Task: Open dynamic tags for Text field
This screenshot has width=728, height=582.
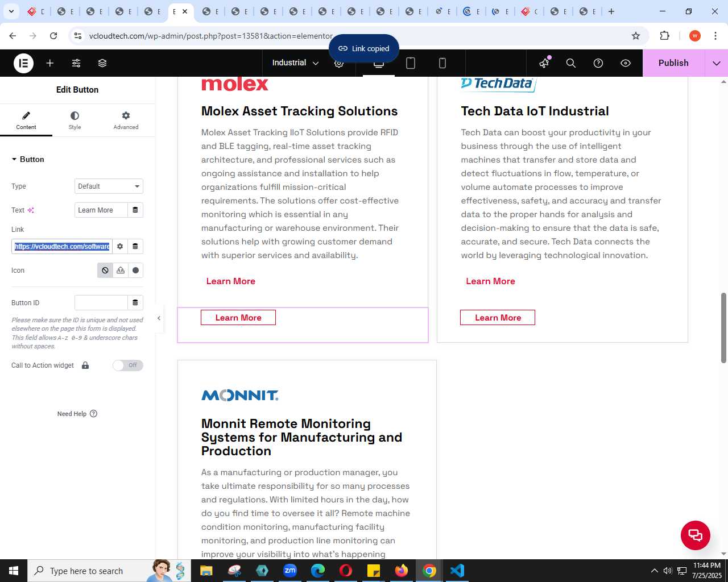Action: pos(135,210)
